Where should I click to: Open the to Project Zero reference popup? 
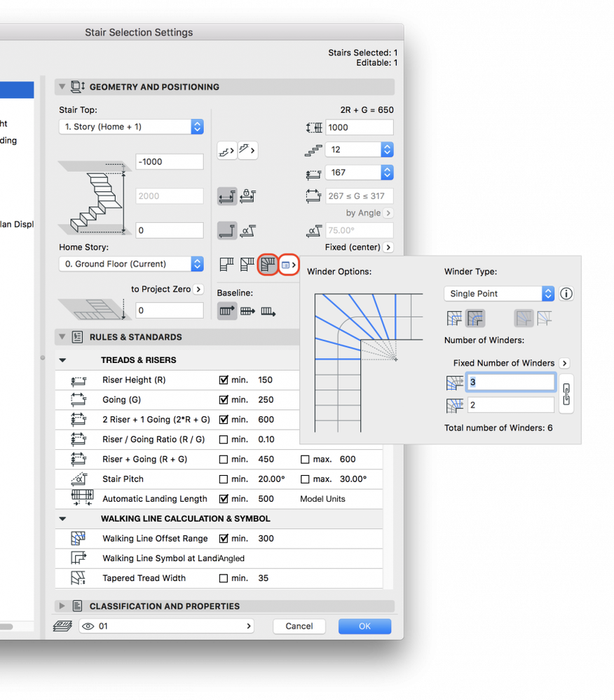[x=199, y=289]
